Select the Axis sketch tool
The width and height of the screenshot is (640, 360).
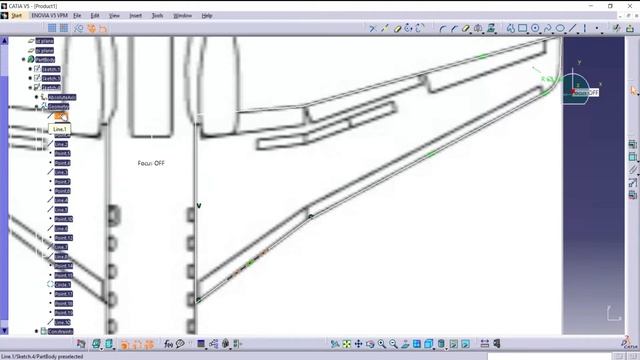coord(585,28)
